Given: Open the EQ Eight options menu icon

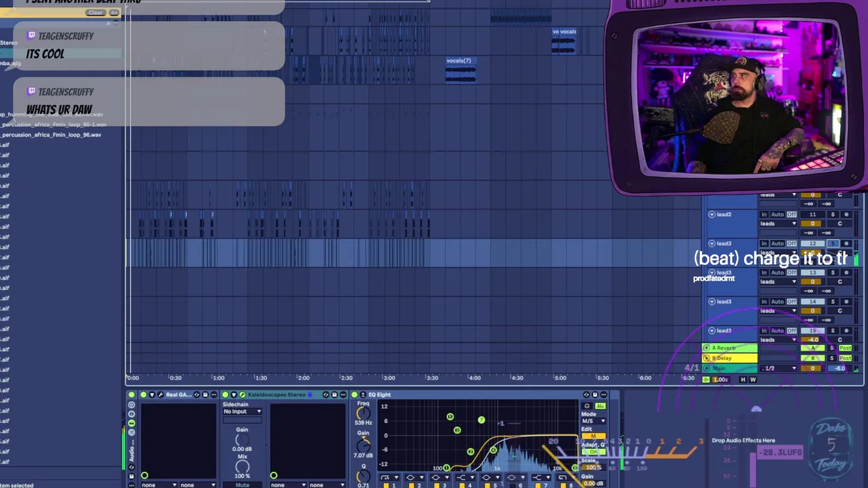Looking at the screenshot, I should (x=604, y=394).
